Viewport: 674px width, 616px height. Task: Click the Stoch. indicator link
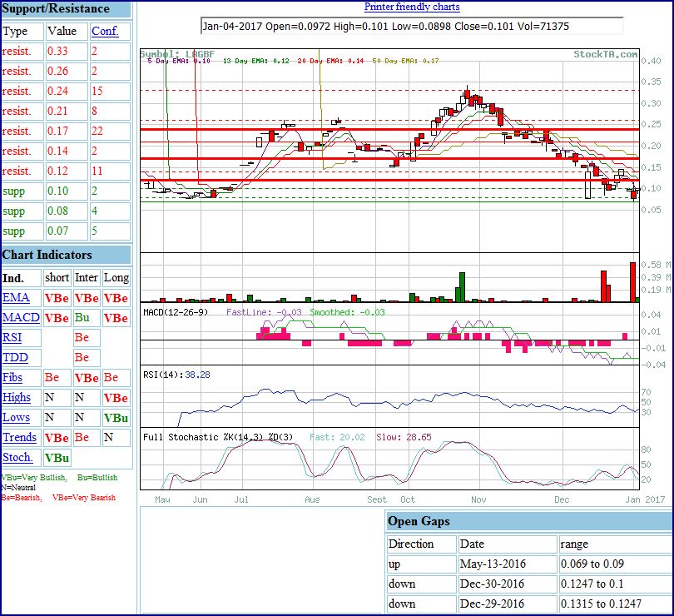(x=17, y=457)
